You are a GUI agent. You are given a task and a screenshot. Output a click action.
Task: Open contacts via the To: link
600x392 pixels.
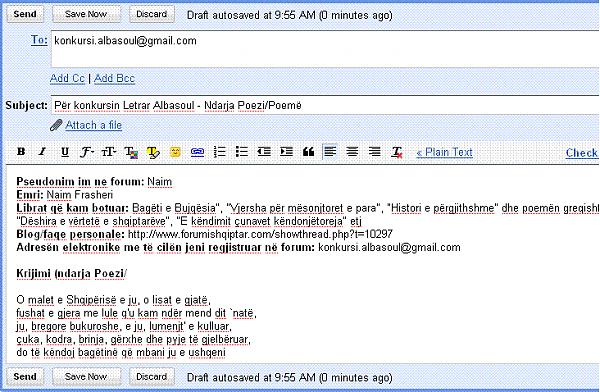pyautogui.click(x=39, y=40)
